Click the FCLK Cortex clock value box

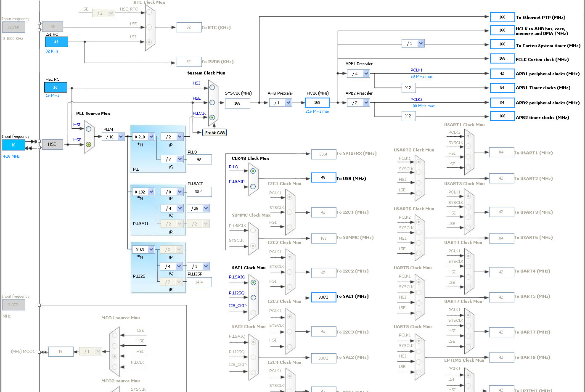pyautogui.click(x=502, y=58)
